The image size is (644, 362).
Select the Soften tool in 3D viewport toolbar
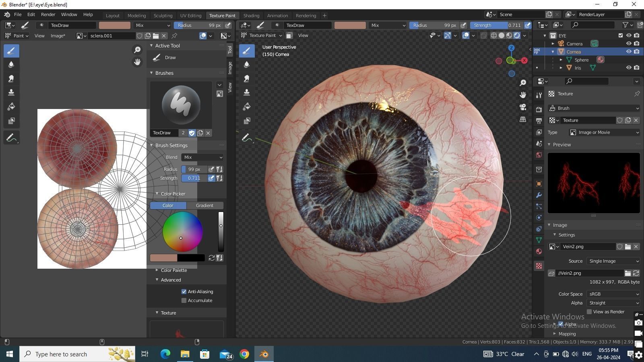(247, 64)
